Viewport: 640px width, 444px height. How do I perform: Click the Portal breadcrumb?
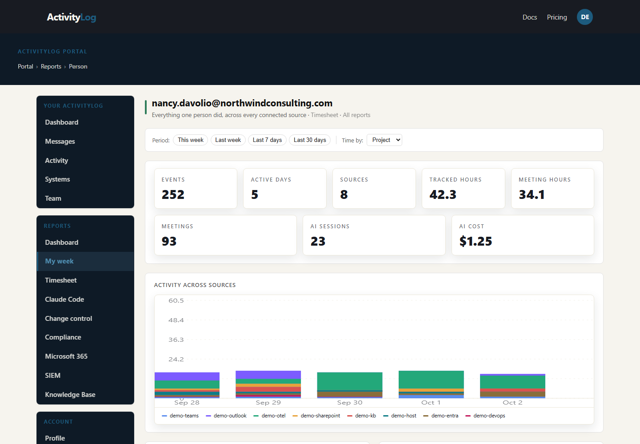click(25, 67)
